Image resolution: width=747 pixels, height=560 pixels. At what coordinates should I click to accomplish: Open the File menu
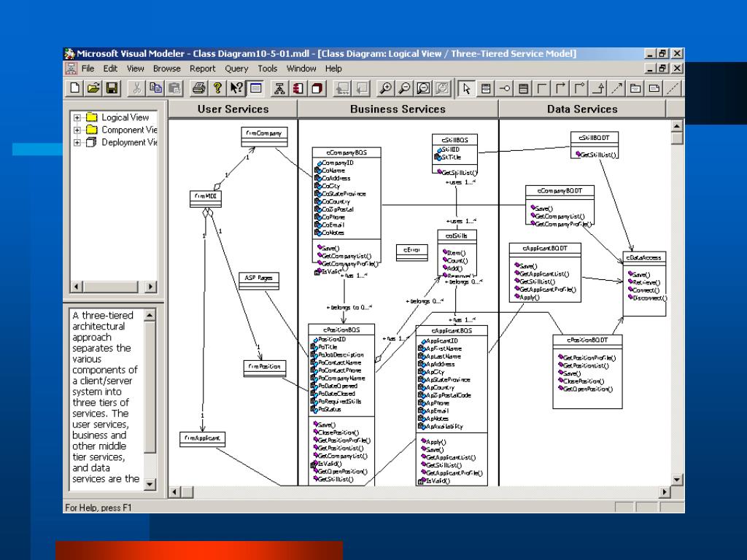pos(88,69)
